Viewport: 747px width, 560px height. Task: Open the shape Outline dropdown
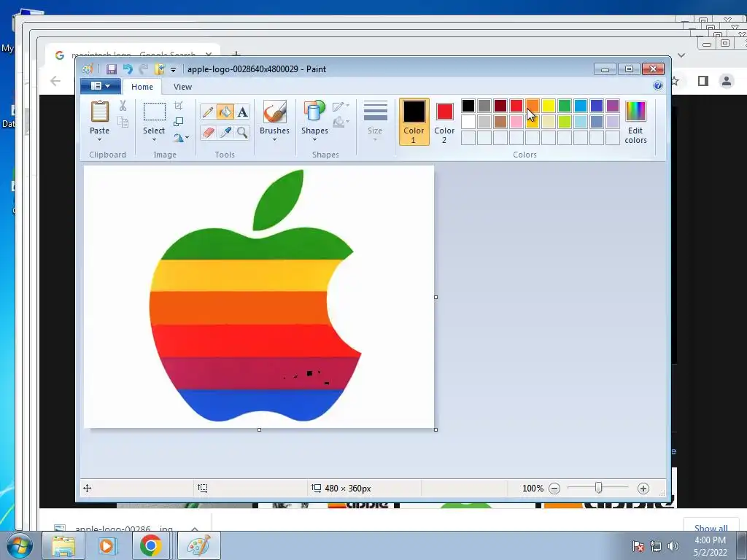point(341,106)
